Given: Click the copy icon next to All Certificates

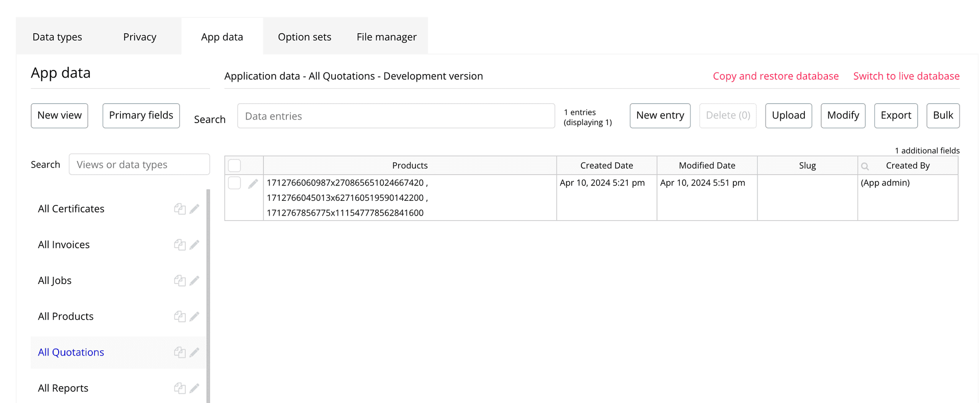Looking at the screenshot, I should (180, 209).
